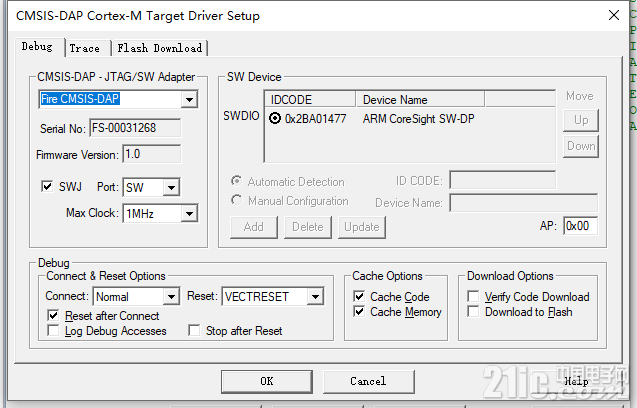Switch to the Trace tab
Viewport: 637px width, 408px height.
[x=87, y=48]
